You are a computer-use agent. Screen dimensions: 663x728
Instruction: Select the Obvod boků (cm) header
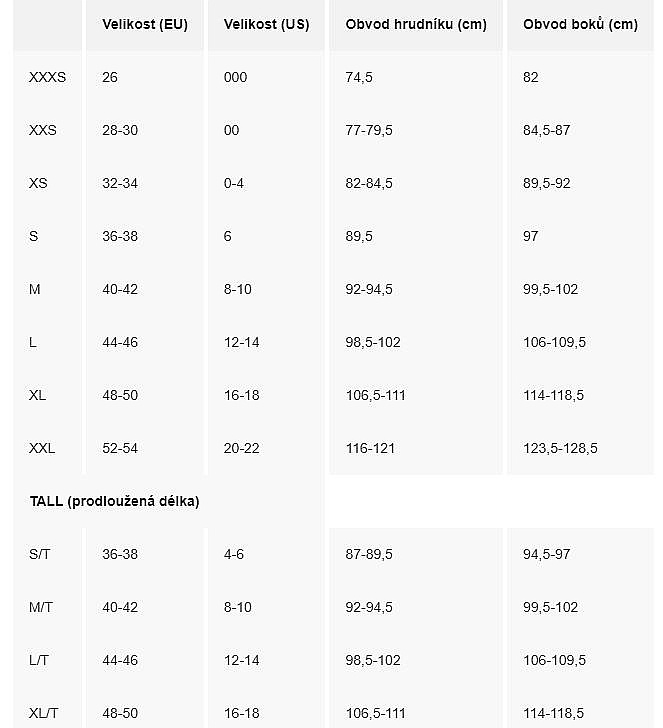pyautogui.click(x=580, y=24)
